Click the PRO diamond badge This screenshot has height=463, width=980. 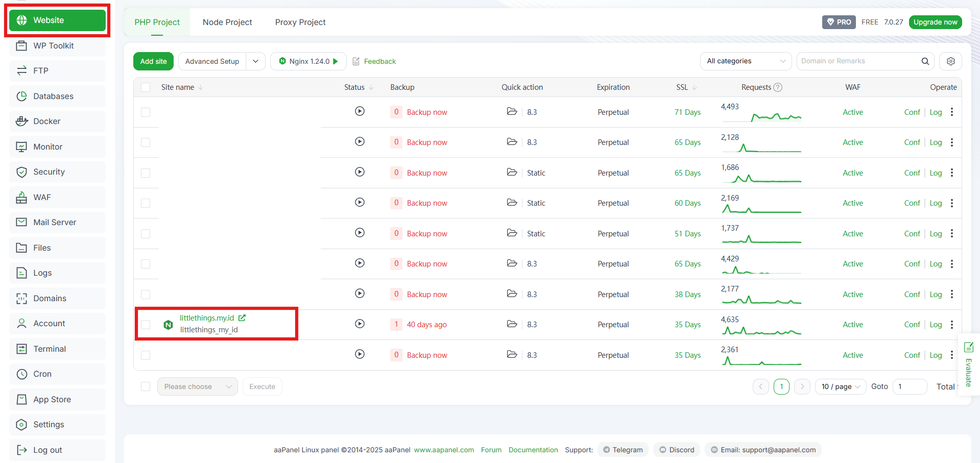tap(839, 22)
